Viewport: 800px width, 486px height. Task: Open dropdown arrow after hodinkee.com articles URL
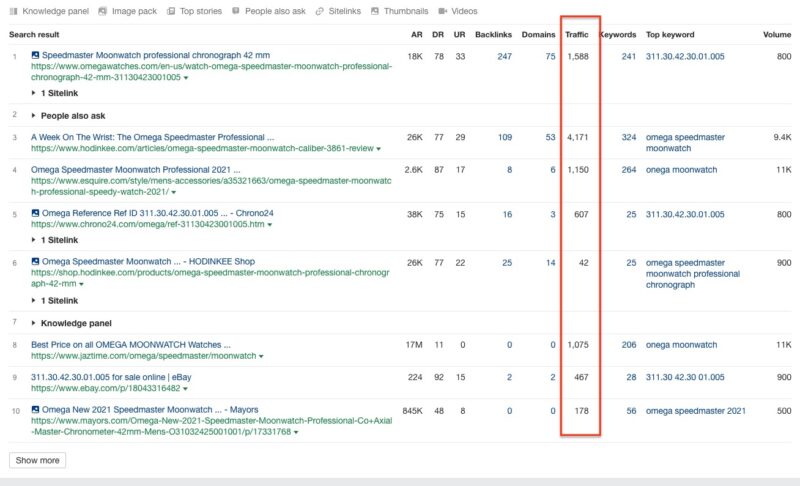(x=379, y=149)
